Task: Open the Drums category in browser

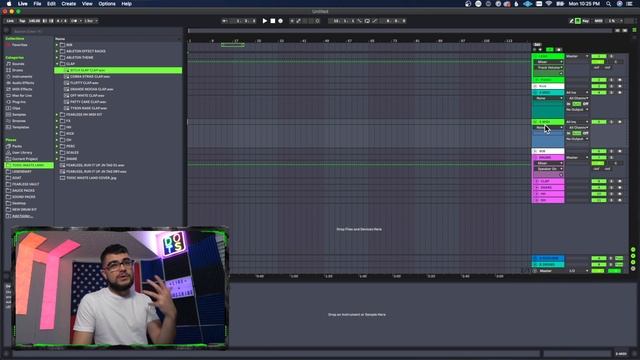Action: pos(18,70)
